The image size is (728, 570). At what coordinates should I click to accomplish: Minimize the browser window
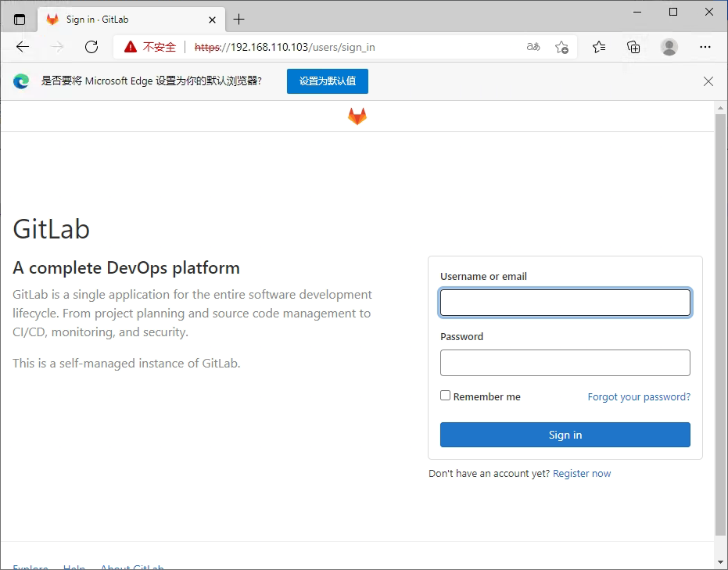pyautogui.click(x=637, y=12)
